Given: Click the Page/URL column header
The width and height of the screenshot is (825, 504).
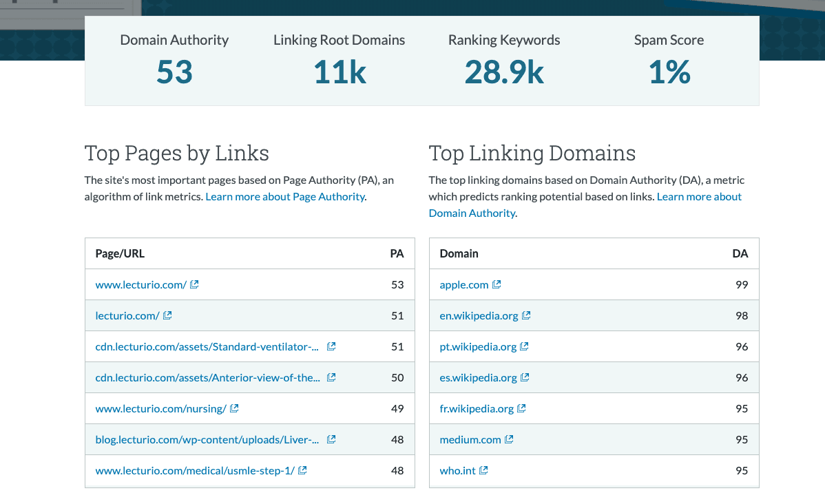Looking at the screenshot, I should coord(120,253).
